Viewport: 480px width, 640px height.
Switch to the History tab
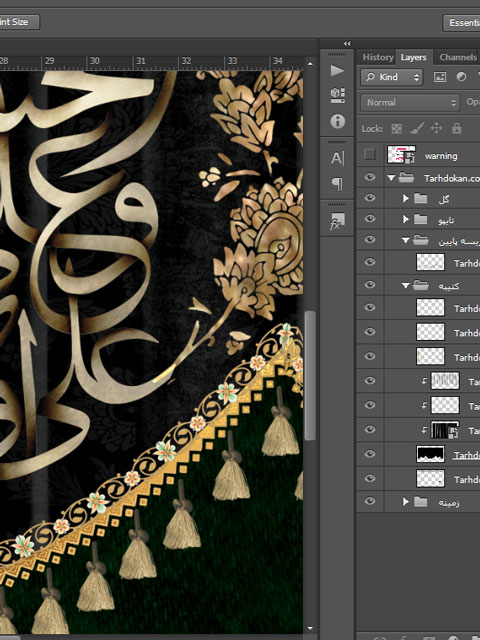378,58
